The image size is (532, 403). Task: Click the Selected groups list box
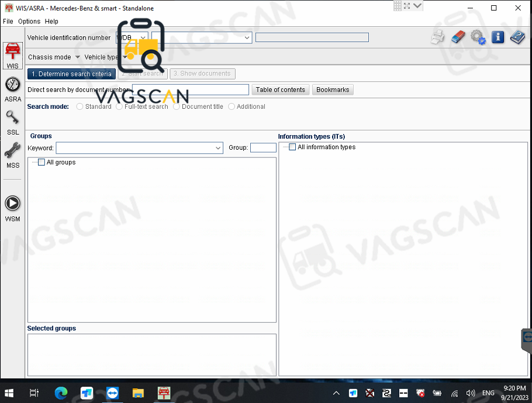pyautogui.click(x=152, y=355)
